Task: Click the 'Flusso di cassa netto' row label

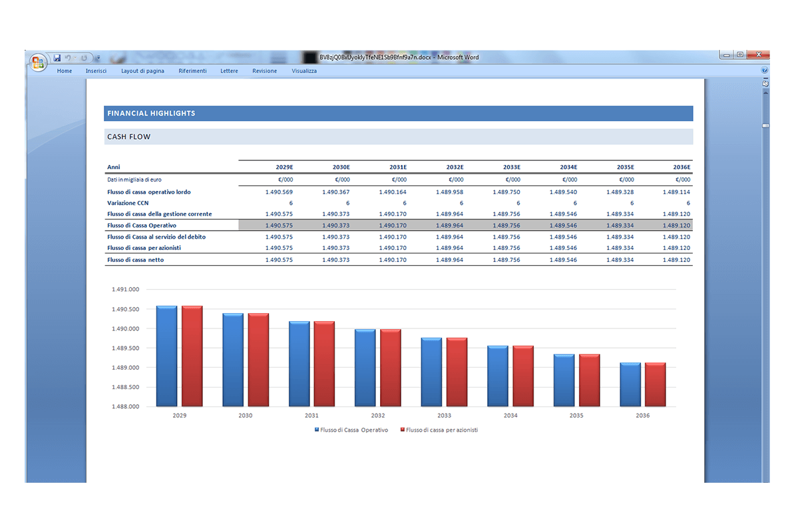Action: 135,259
